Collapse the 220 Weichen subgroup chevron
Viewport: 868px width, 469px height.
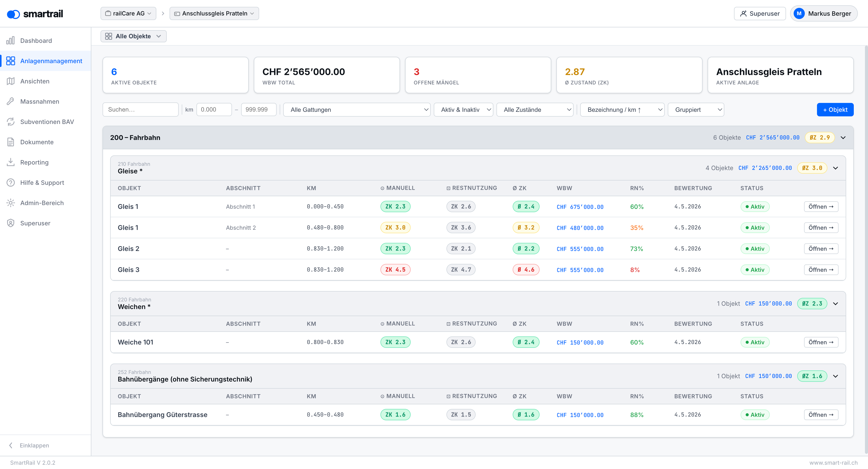point(835,304)
